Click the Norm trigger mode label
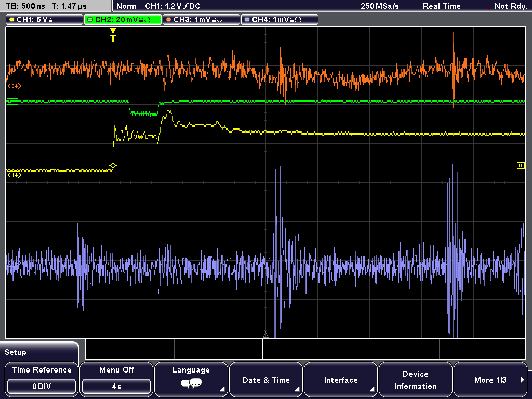This screenshot has width=532, height=399. tap(126, 6)
